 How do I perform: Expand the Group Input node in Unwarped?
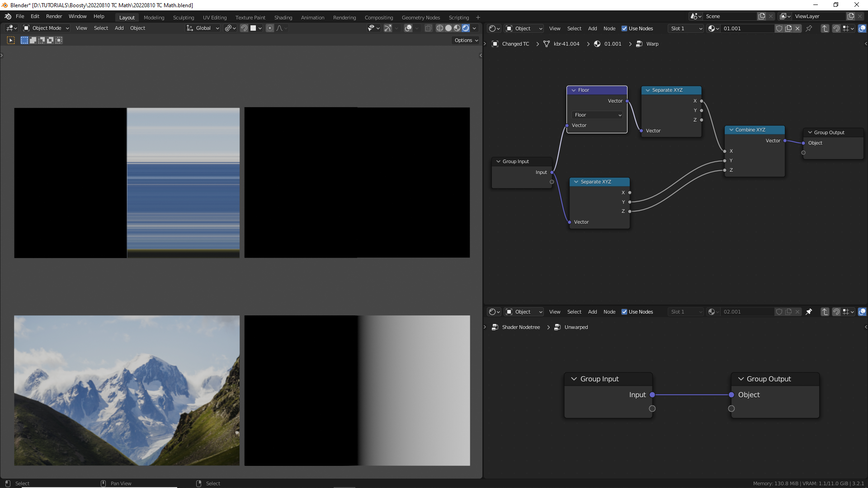(x=574, y=378)
